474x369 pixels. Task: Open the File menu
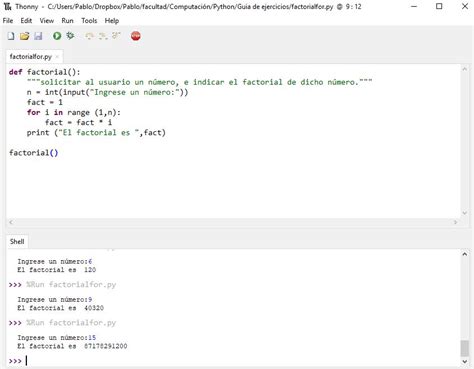pyautogui.click(x=8, y=21)
